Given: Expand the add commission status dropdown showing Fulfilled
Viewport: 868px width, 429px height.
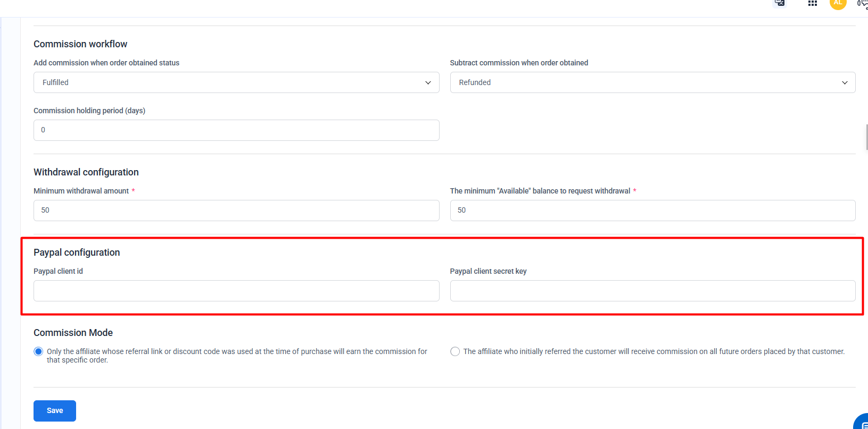Looking at the screenshot, I should [236, 82].
